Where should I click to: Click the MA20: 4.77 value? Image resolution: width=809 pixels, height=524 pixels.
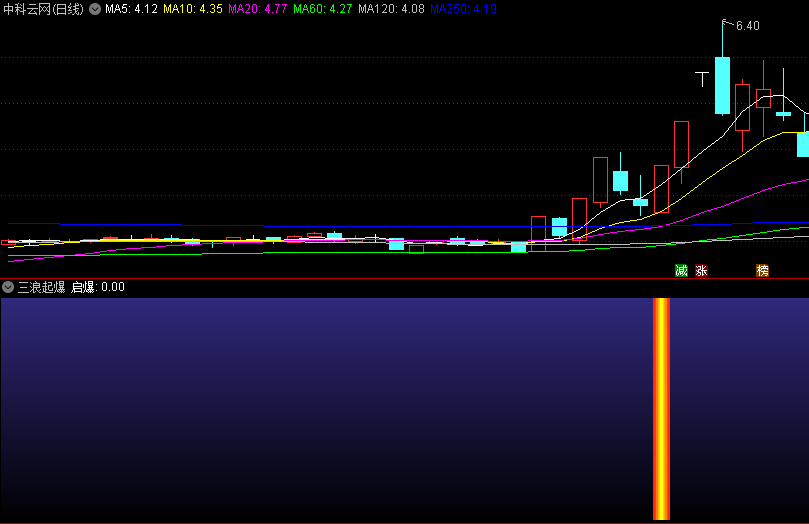click(x=257, y=9)
